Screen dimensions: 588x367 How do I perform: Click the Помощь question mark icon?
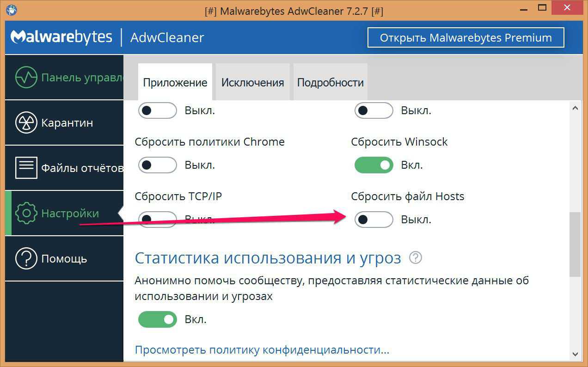(25, 258)
